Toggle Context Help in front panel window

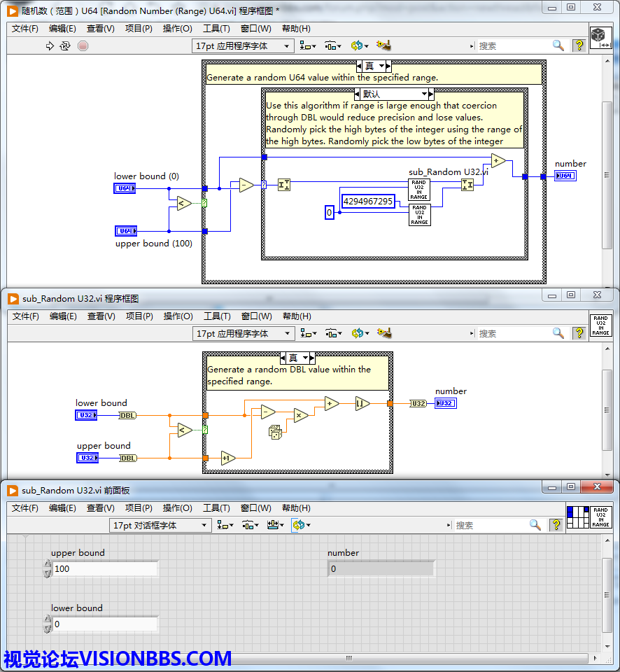point(556,525)
